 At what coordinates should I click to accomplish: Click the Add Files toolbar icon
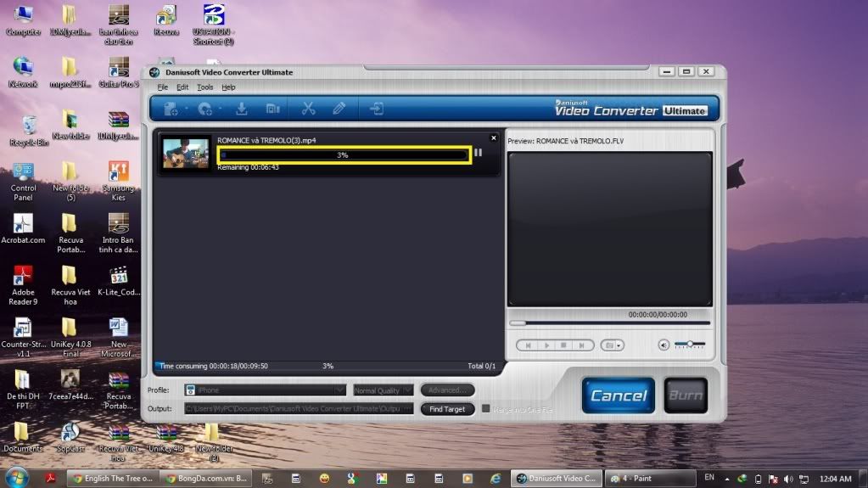tap(171, 109)
